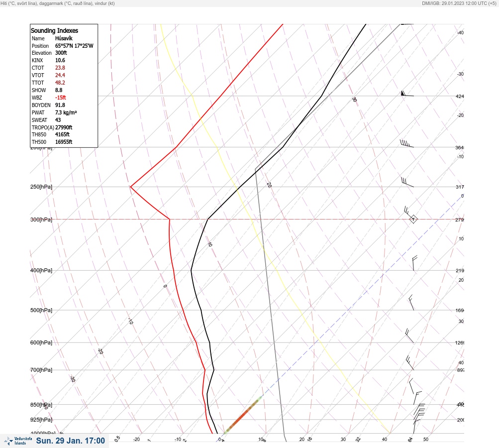Select the SWEAT value 43
499x448 pixels.
[x=58, y=120]
